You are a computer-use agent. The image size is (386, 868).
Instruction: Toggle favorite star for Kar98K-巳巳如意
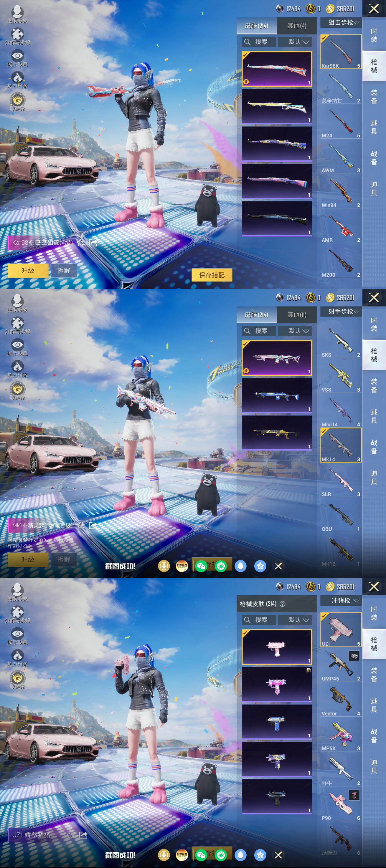click(80, 242)
